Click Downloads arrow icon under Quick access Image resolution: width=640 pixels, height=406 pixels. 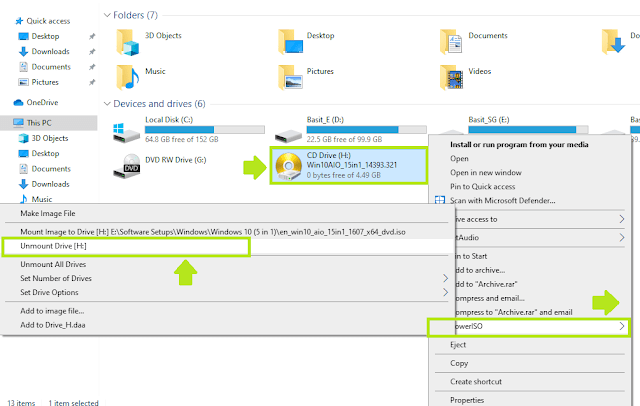(23, 51)
